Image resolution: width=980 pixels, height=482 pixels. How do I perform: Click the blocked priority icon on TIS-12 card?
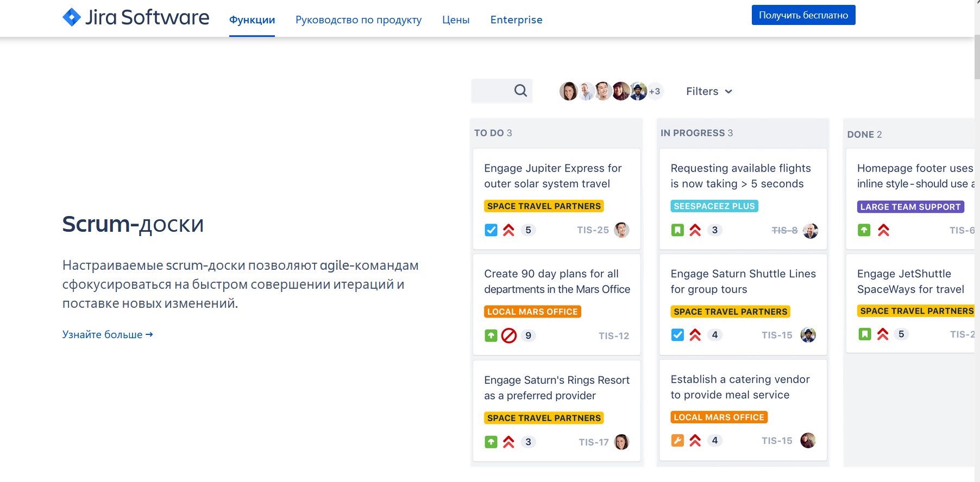[x=509, y=336]
